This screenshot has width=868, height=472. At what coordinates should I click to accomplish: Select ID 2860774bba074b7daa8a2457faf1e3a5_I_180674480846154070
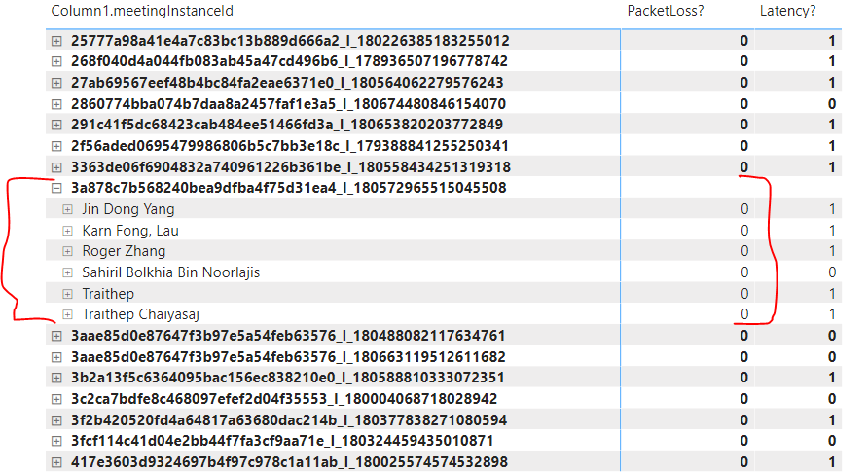tap(288, 104)
